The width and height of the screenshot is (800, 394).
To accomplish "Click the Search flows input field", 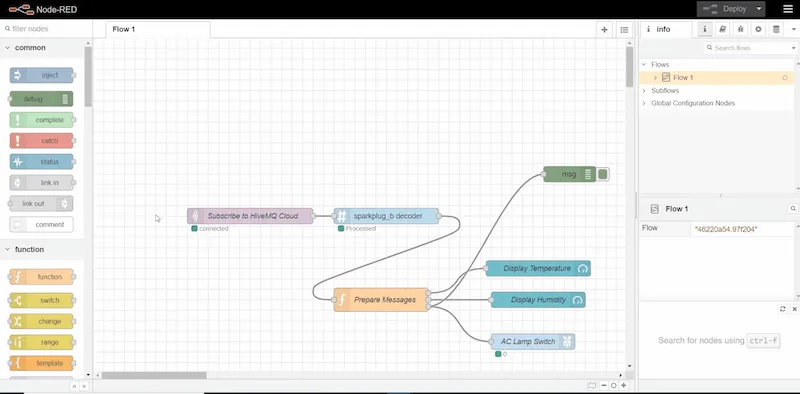I will [749, 48].
